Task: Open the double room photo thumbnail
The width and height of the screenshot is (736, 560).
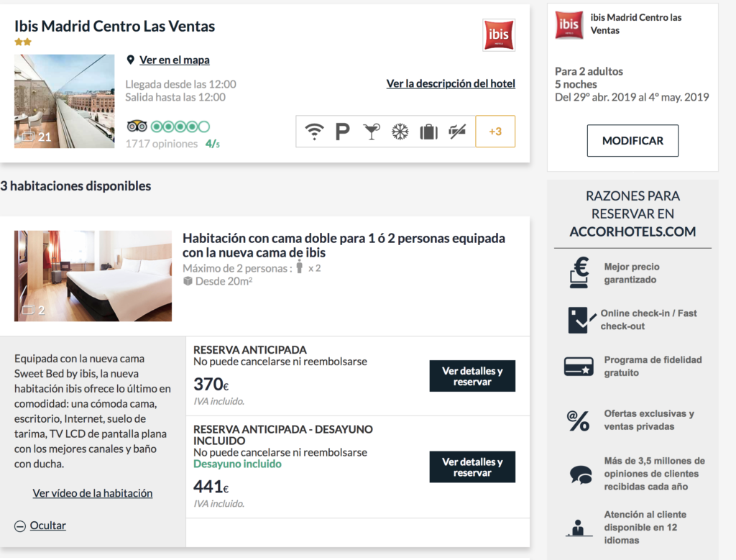Action: coord(93,276)
